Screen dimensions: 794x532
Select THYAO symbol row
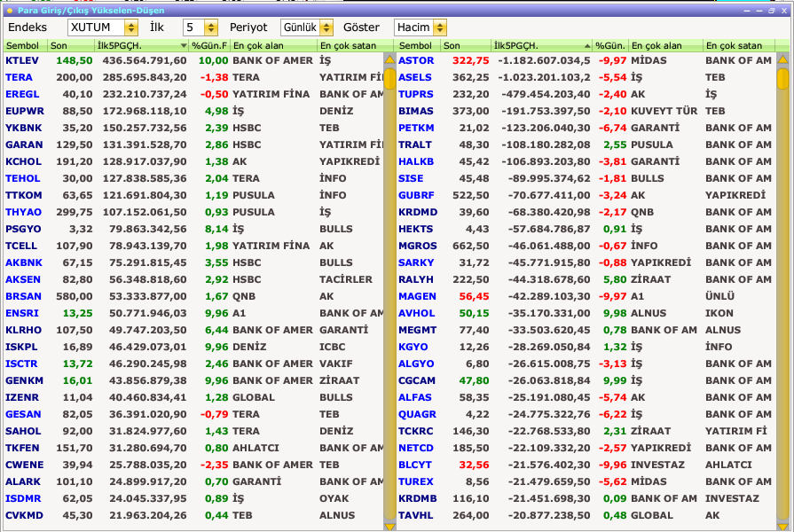[x=194, y=212]
